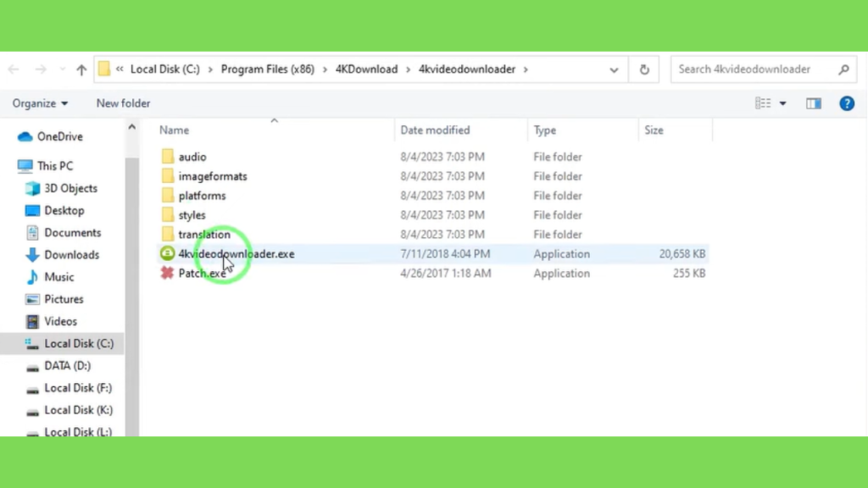
Task: Navigate to 4KDownload breadcrumb
Action: pyautogui.click(x=366, y=69)
